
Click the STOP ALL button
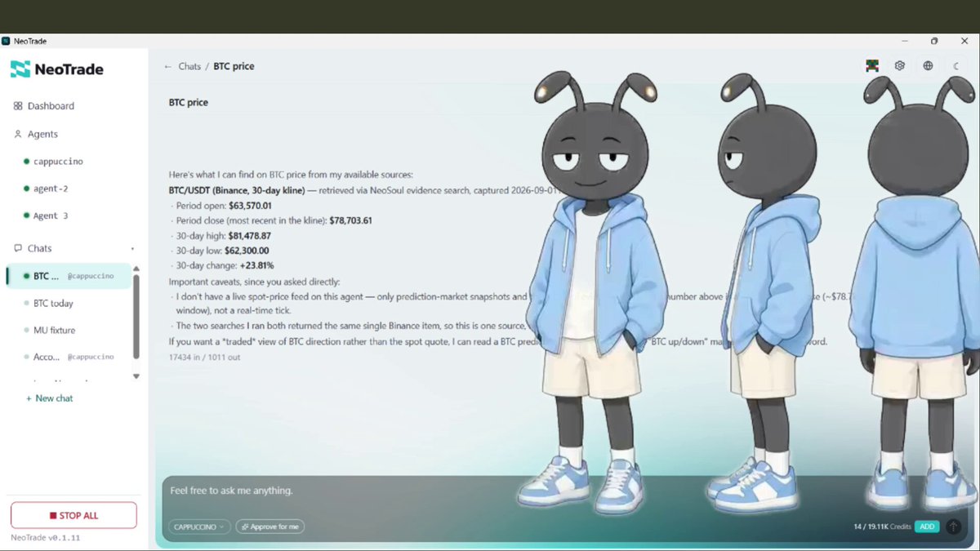[73, 515]
